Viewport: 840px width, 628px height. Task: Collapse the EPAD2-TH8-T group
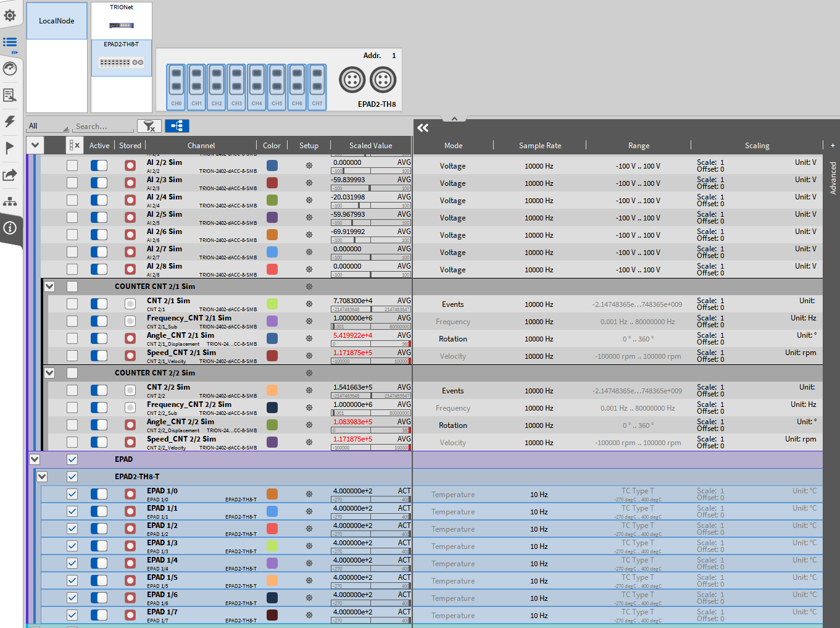point(42,477)
